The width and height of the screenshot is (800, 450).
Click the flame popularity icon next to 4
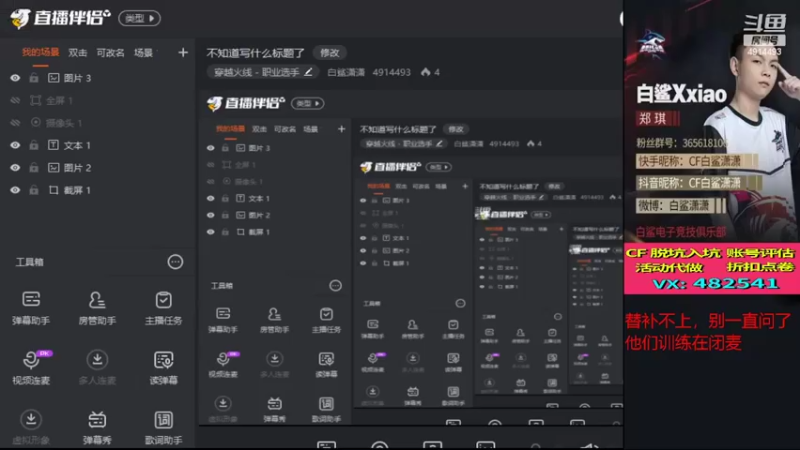(x=426, y=72)
